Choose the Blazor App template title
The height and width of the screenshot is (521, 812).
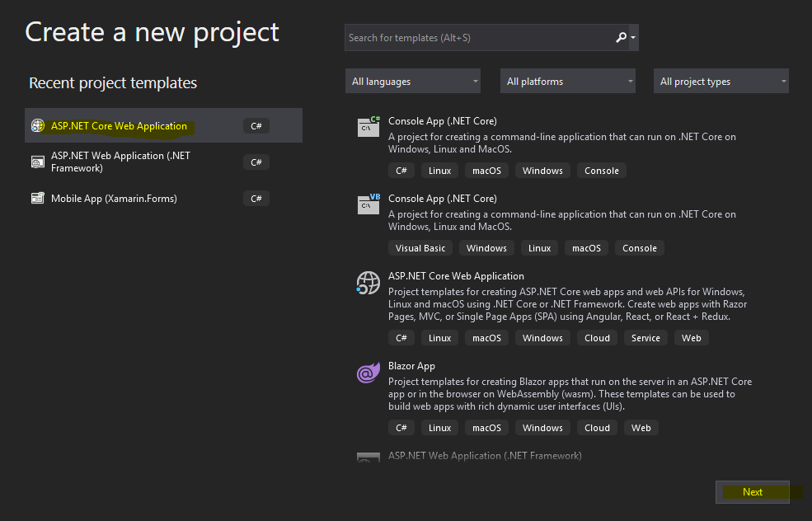[411, 366]
